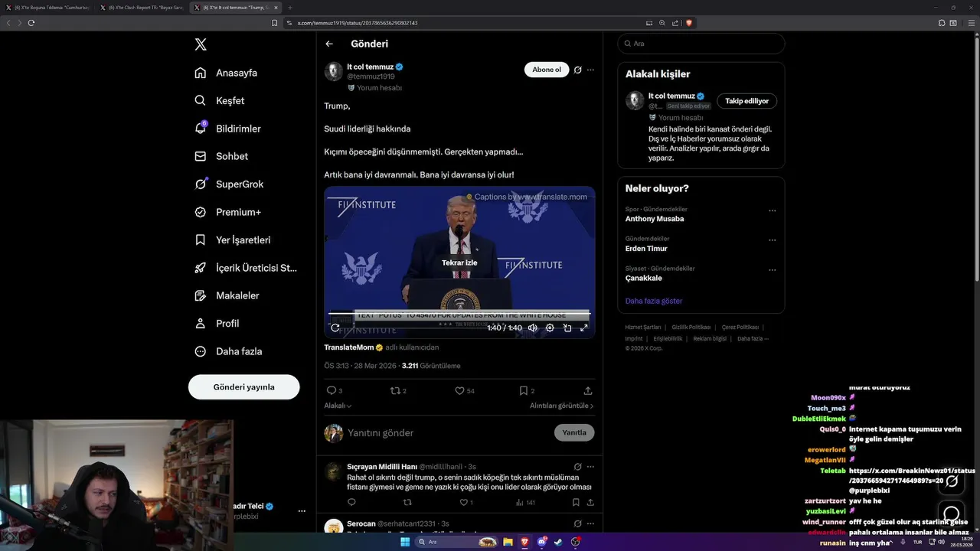Open more options for Anthony Musaba trend
980x551 pixels.
coord(772,210)
